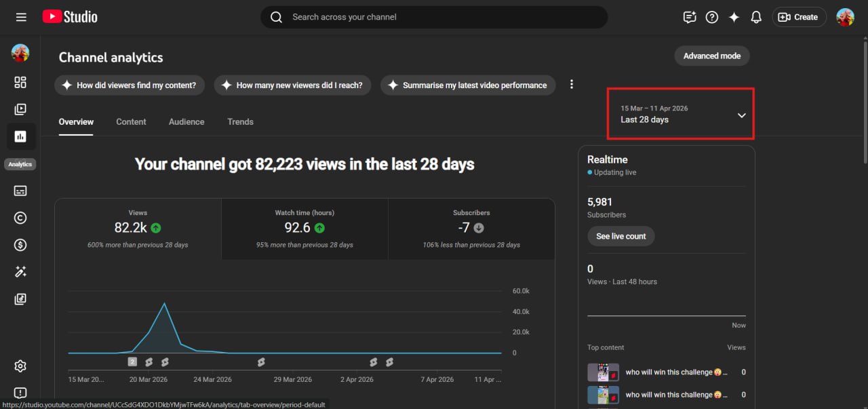Click the Shorts chart marker nearest 29 Mar 2026
Image resolution: width=868 pixels, height=409 pixels.
261,362
